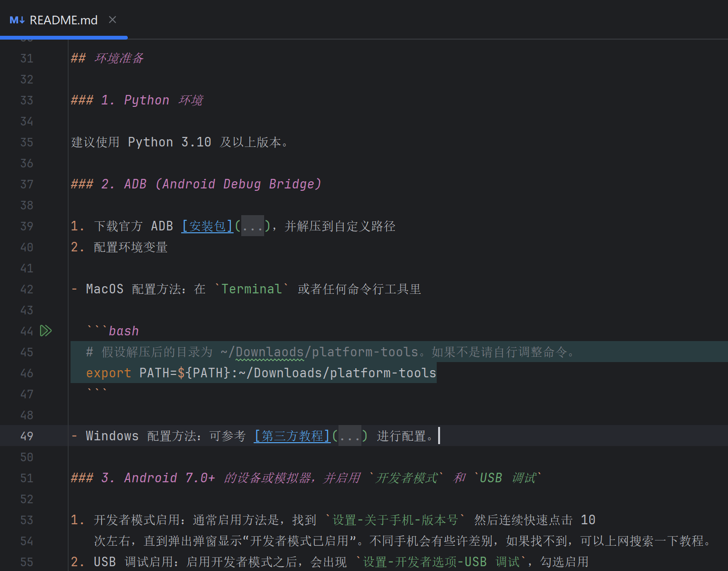The width and height of the screenshot is (728, 571).
Task: Click text '建议使用 Python 3.10 及以上版本'
Action: coord(176,142)
